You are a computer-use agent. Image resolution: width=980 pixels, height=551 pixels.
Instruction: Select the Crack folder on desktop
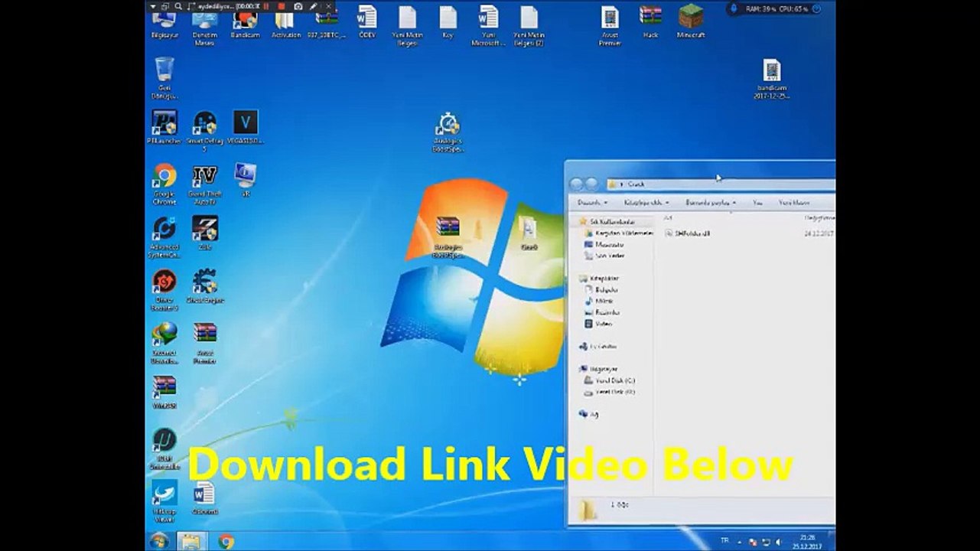point(528,233)
